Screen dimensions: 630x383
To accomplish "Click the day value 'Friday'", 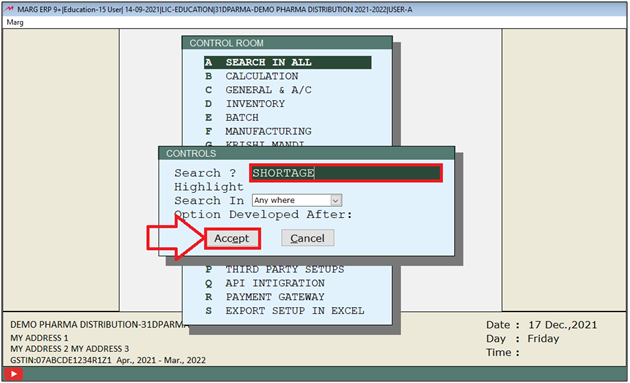I will tap(543, 338).
